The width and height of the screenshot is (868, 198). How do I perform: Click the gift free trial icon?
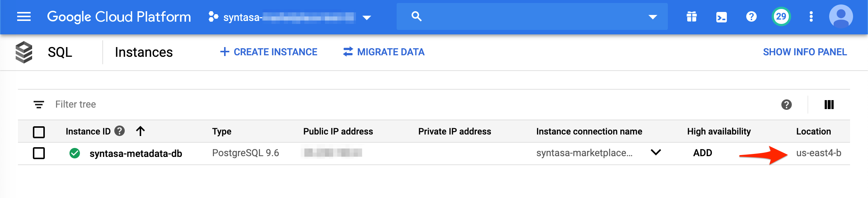691,17
